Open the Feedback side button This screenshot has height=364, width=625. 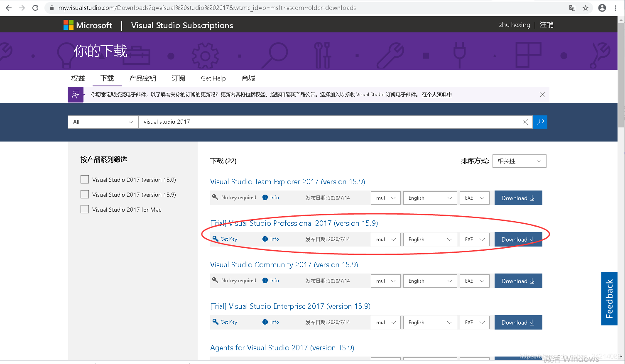(x=609, y=299)
